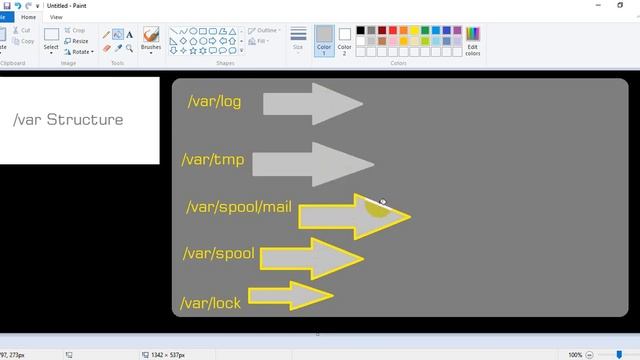Click the Crop button
The height and width of the screenshot is (360, 640).
tap(75, 30)
